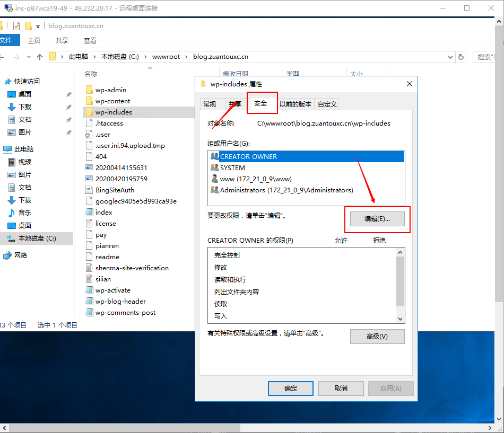Open the quick access toolbar dropdown arrow
This screenshot has width=504, height=433.
click(38, 26)
